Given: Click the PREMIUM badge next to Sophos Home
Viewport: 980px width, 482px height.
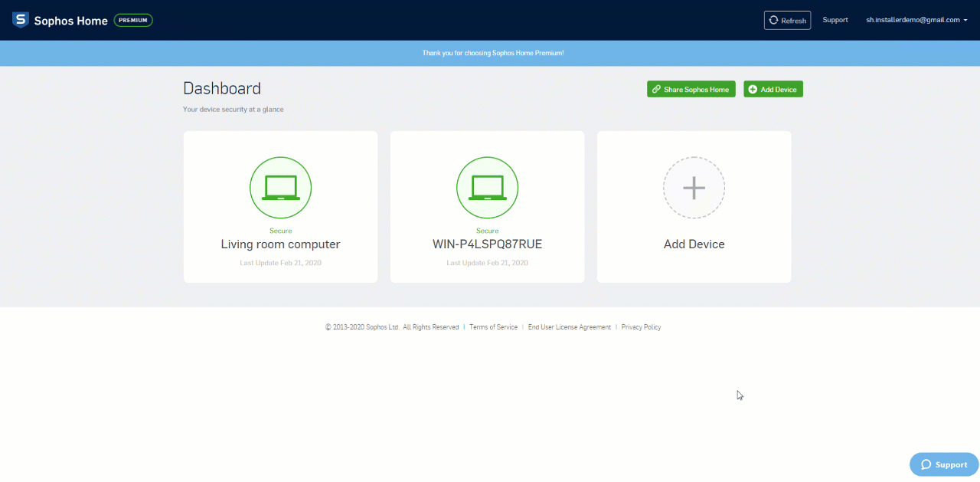Looking at the screenshot, I should pyautogui.click(x=133, y=20).
